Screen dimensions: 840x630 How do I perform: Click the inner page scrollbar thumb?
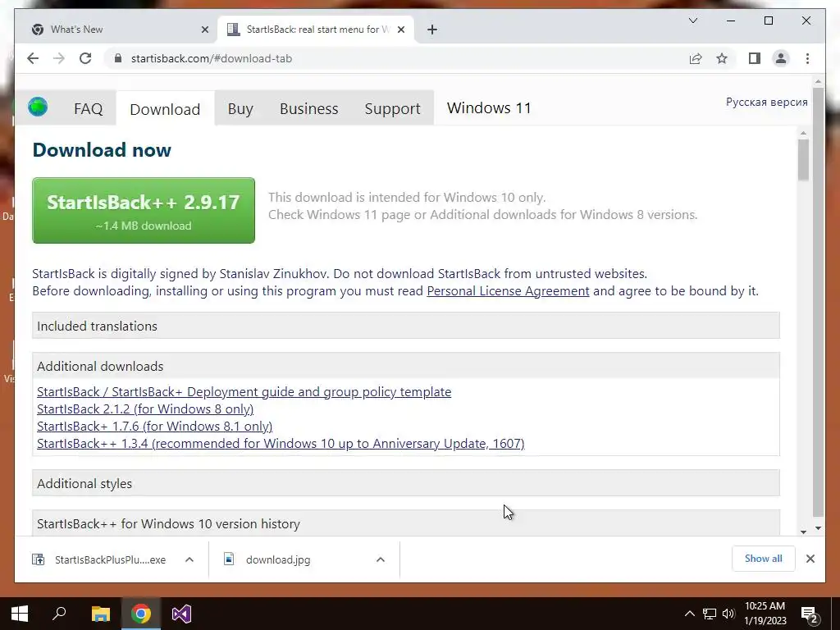(802, 160)
